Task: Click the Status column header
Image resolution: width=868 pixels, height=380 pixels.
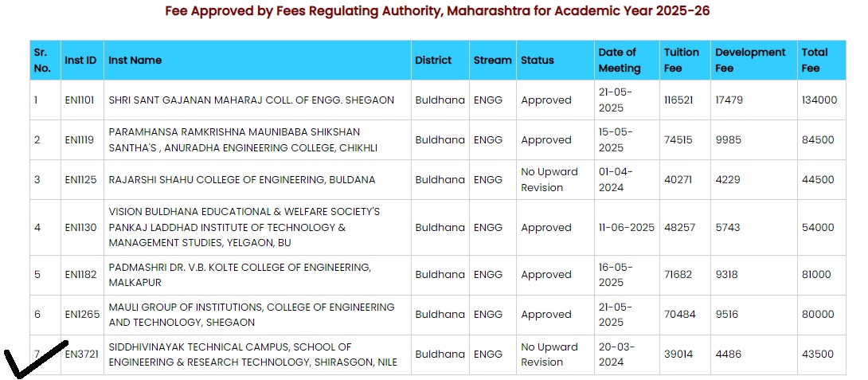Action: (537, 60)
